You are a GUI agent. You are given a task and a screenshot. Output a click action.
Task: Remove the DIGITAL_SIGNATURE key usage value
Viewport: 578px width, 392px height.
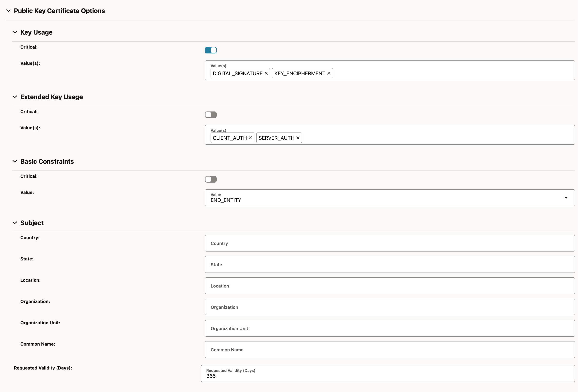tap(266, 73)
